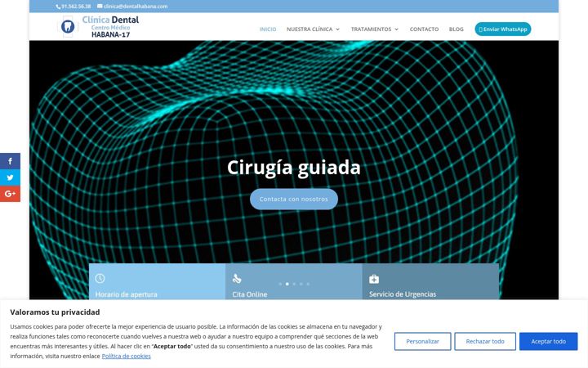This screenshot has width=588, height=368.
Task: Click the Servicio de Urgencias card title
Action: (403, 294)
